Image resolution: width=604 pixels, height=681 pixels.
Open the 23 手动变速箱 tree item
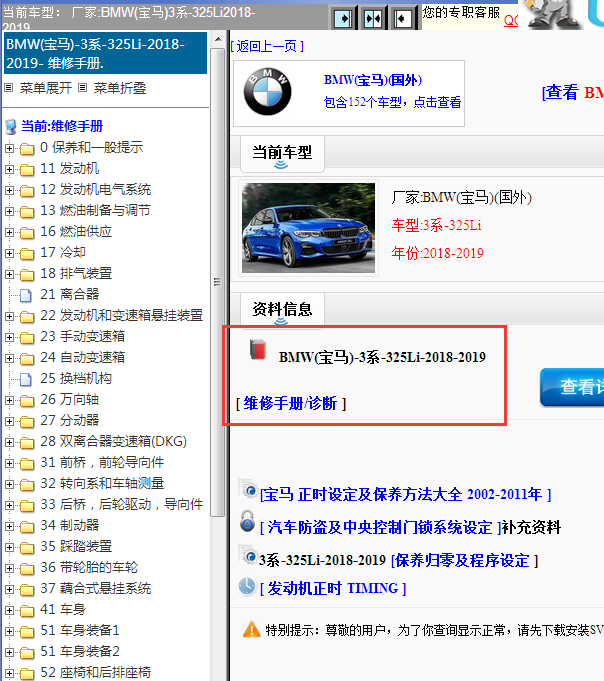(83, 336)
